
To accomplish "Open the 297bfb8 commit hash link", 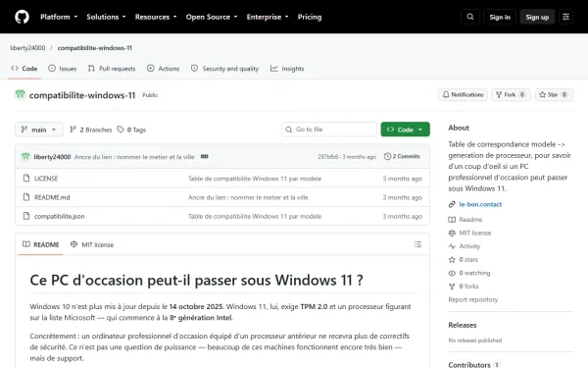I will click(x=327, y=157).
